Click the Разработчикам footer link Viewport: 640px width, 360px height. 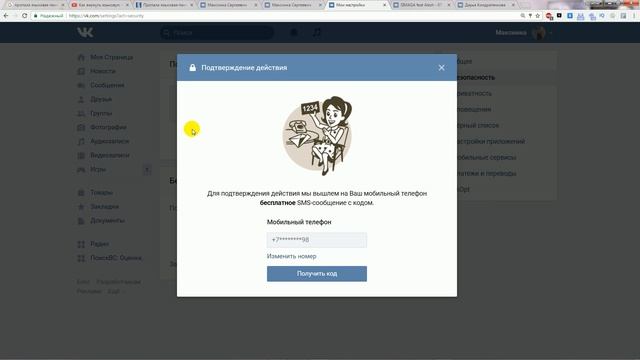119,282
